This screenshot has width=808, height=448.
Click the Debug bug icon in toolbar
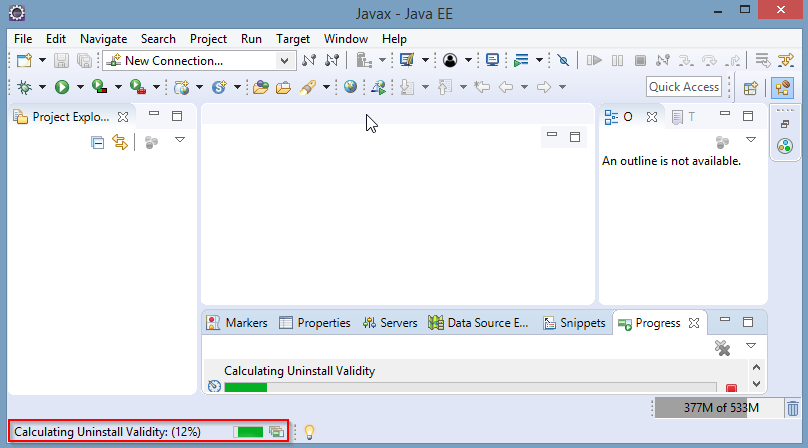[24, 87]
